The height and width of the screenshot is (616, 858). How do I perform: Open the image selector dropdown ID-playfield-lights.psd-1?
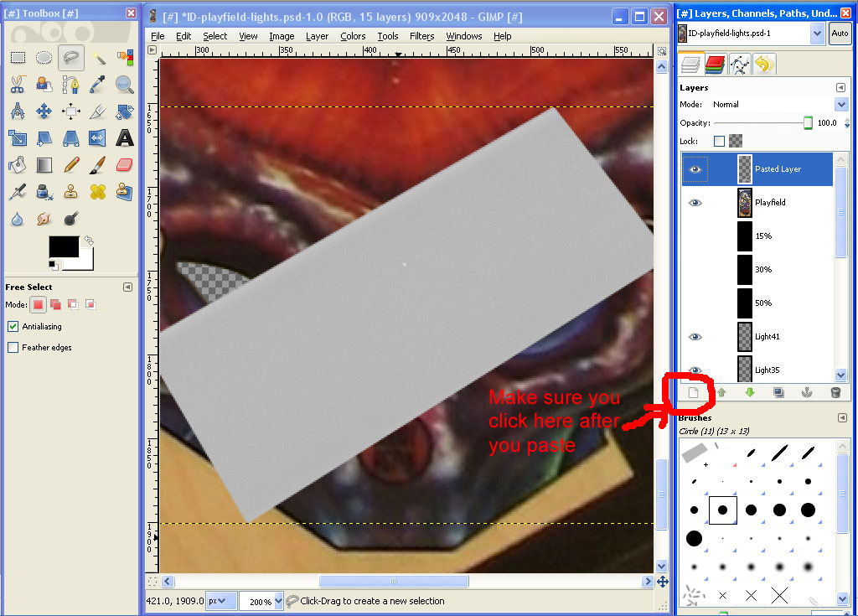pos(818,34)
